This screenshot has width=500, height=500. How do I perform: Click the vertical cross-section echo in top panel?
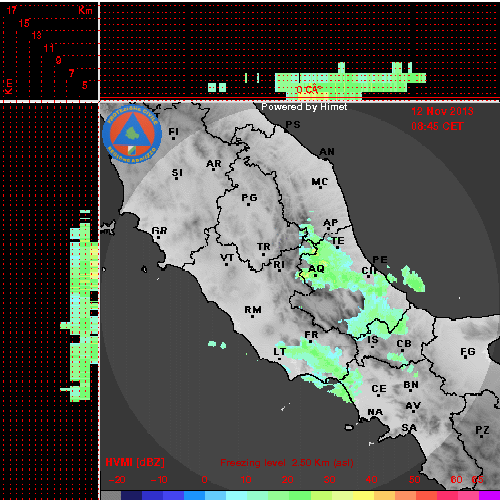[x=350, y=82]
